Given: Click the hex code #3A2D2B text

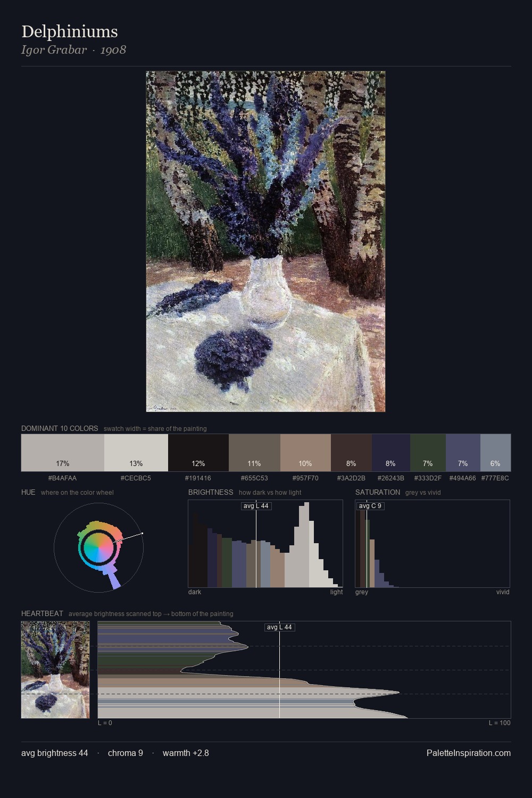Looking at the screenshot, I should tap(351, 478).
